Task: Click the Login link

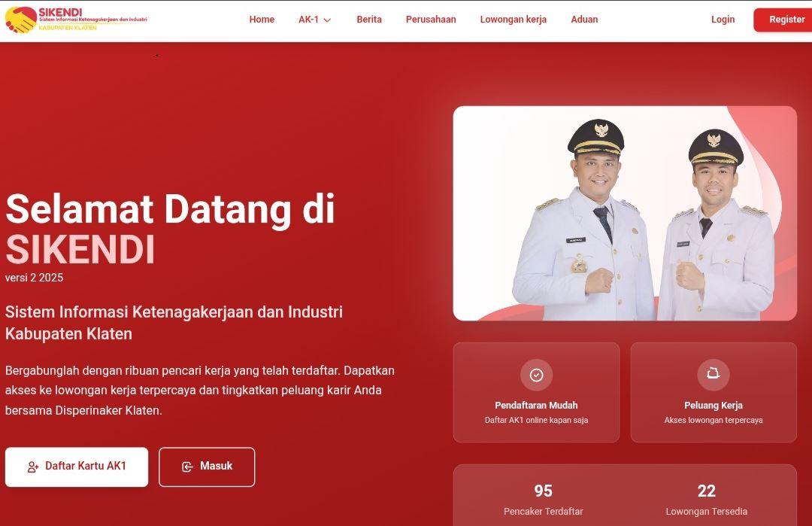Action: click(723, 20)
